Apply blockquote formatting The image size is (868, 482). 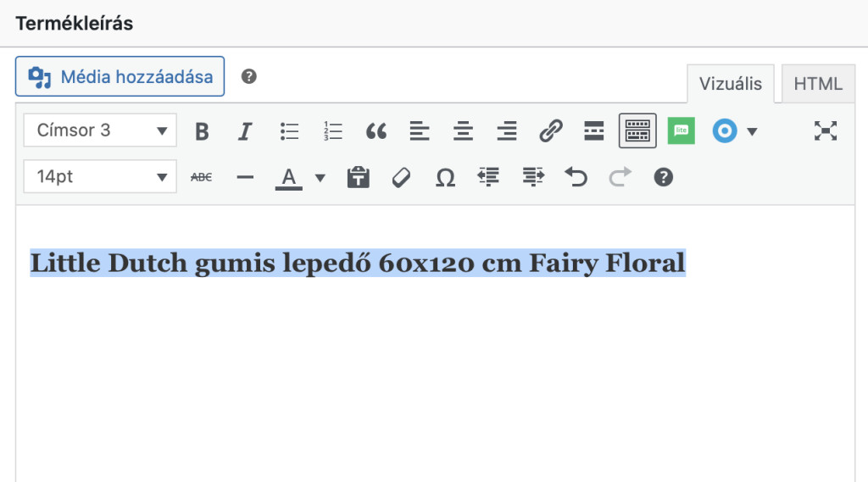376,130
